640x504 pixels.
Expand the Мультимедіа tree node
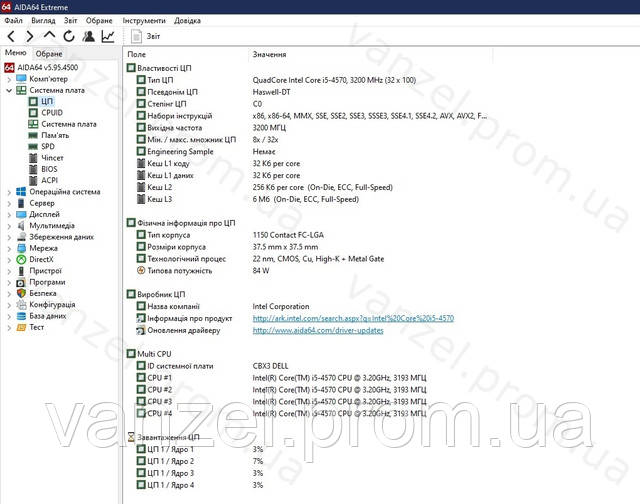(x=9, y=226)
